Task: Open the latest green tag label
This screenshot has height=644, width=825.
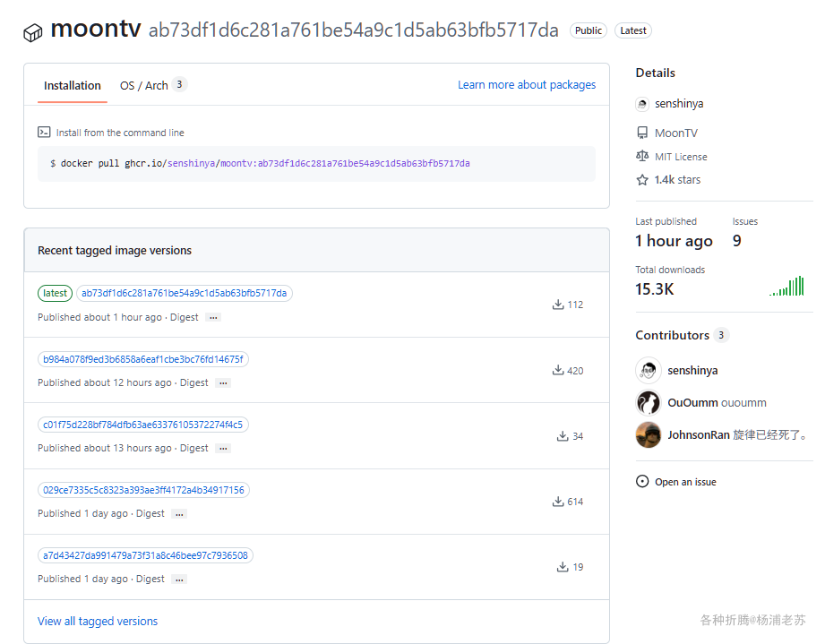Action: [56, 293]
